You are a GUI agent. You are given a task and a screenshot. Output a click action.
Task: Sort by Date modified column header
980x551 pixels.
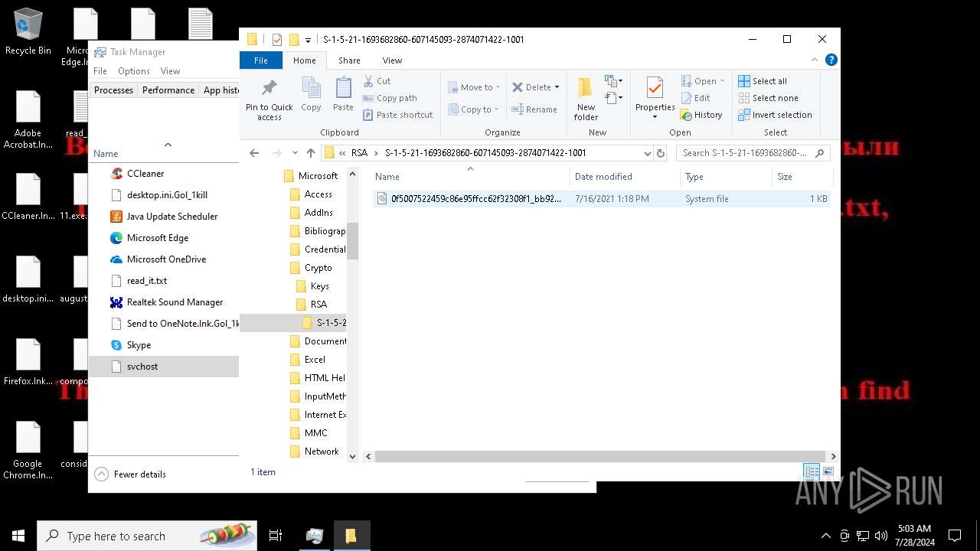click(625, 177)
